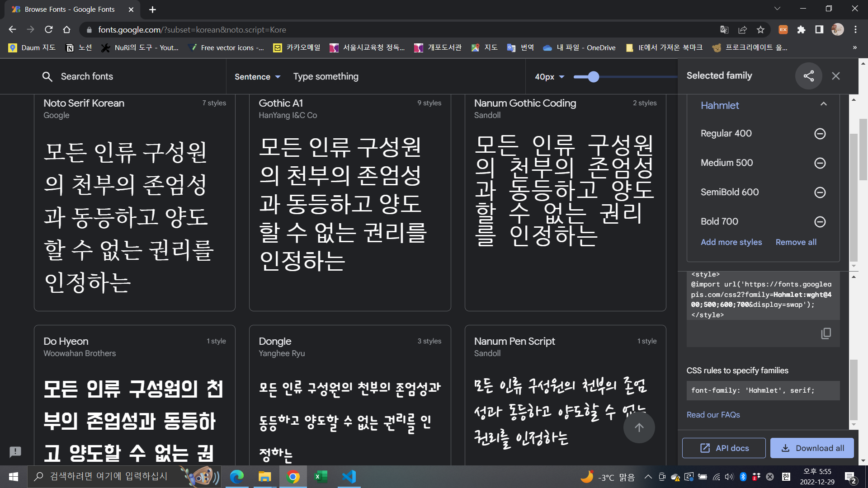
Task: Open the Sentence preview type dropdown
Action: click(258, 77)
